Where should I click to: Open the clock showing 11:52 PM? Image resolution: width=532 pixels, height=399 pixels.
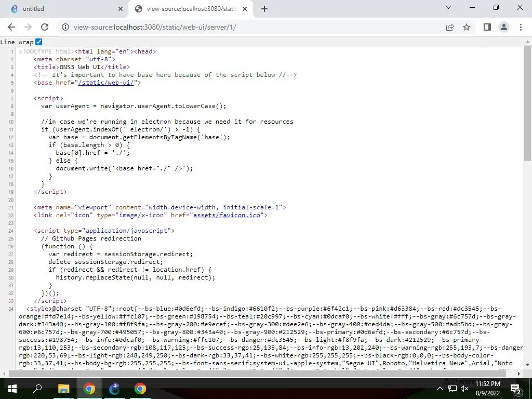click(x=488, y=389)
